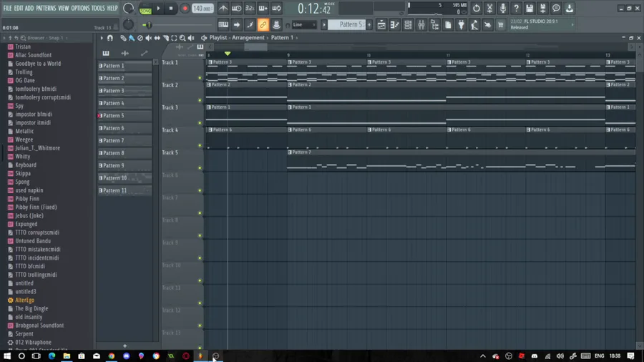Open the Playlist options arrow menu

click(x=102, y=38)
